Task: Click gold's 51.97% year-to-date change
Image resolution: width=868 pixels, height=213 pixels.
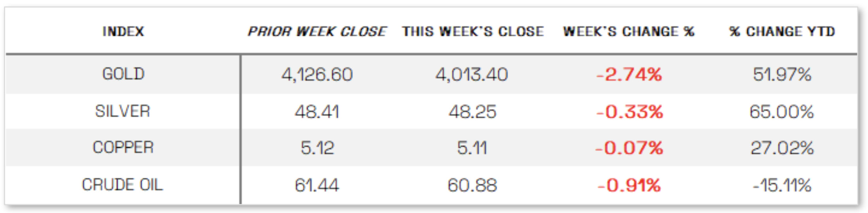Action: 782,74
